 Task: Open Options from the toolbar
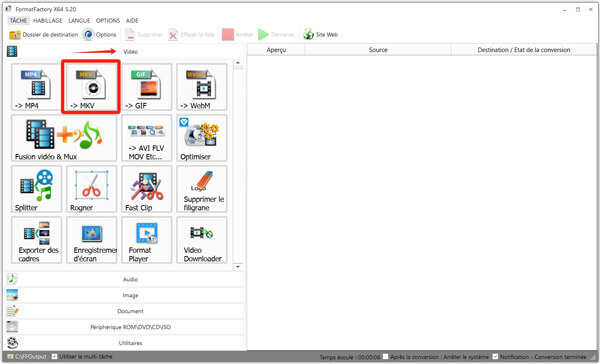99,35
